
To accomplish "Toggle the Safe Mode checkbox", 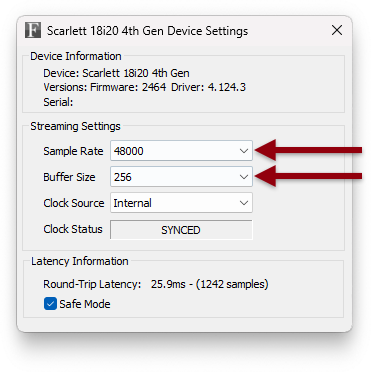I will (50, 304).
